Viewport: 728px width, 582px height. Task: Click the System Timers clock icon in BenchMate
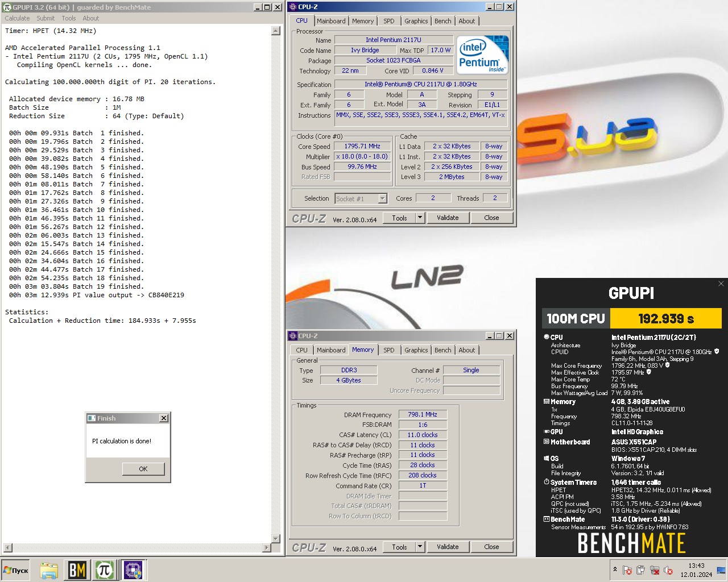pyautogui.click(x=547, y=482)
